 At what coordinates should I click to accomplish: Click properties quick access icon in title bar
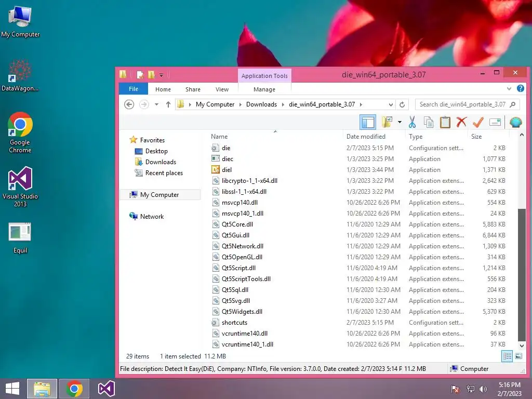click(x=140, y=75)
